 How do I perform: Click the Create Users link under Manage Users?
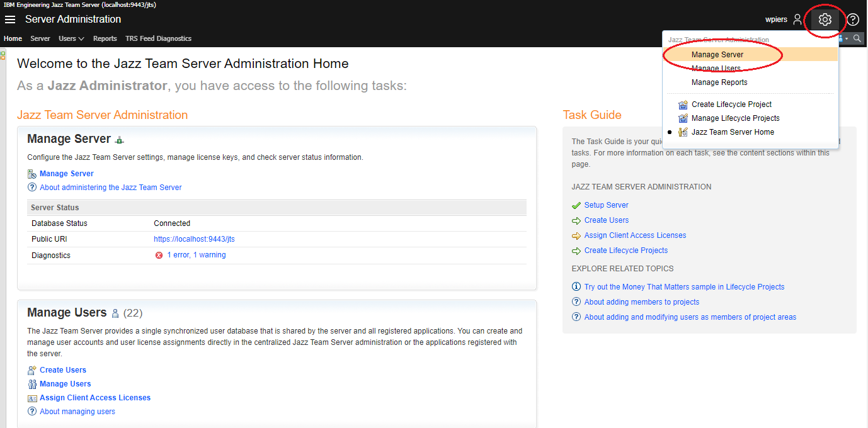63,370
